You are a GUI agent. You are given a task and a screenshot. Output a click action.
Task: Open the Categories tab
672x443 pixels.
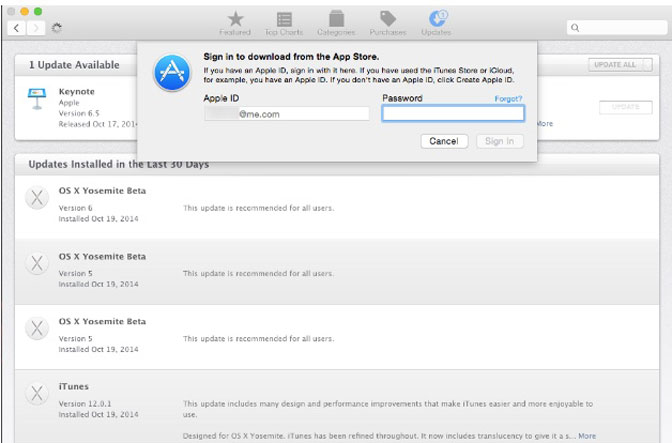[336, 24]
